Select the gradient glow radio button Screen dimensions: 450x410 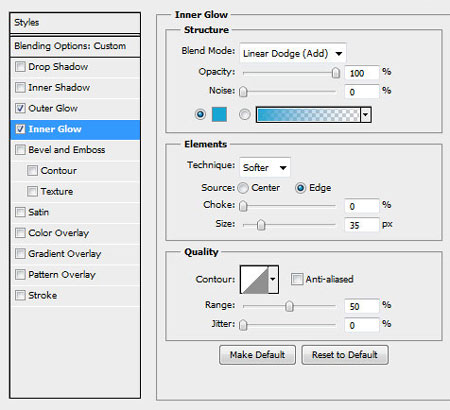click(244, 115)
